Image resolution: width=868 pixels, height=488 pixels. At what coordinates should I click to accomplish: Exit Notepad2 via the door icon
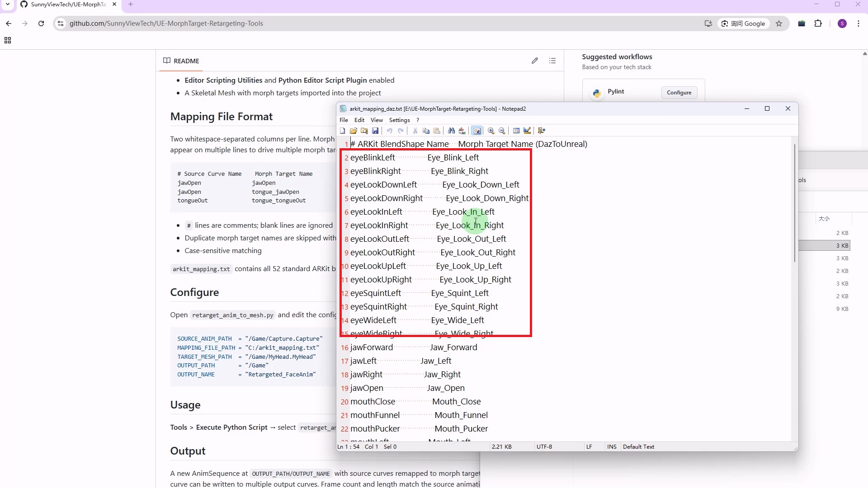coord(541,131)
